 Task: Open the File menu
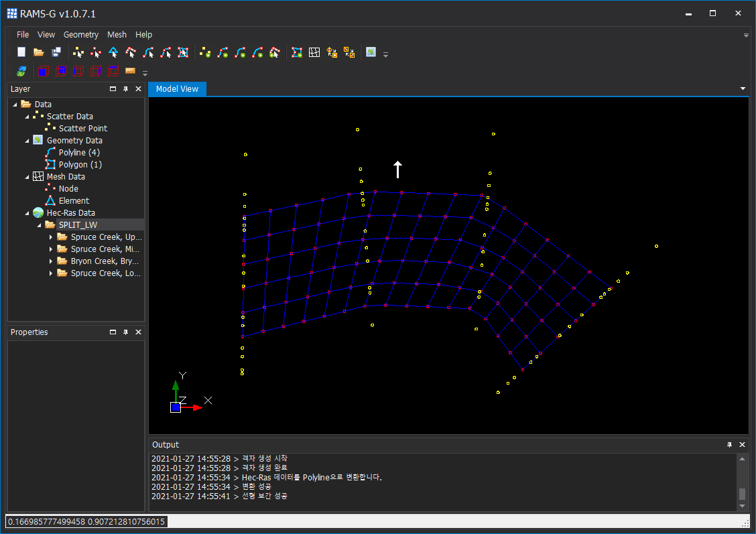[x=23, y=35]
